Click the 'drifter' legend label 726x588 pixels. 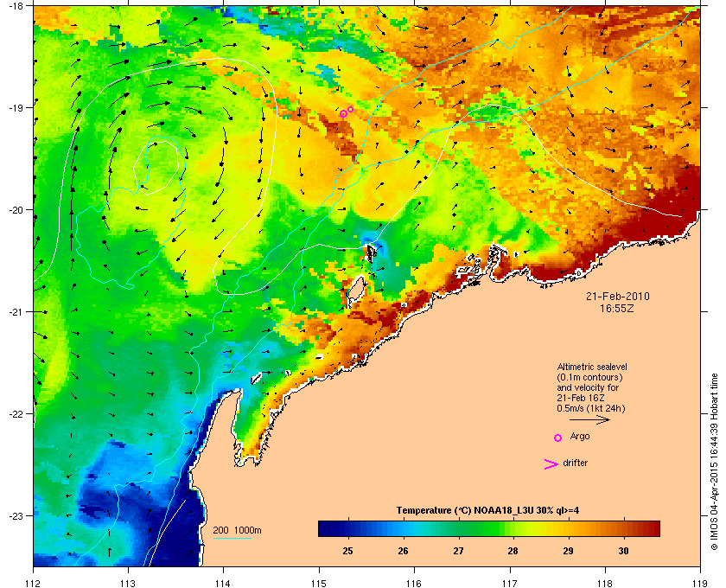(575, 463)
